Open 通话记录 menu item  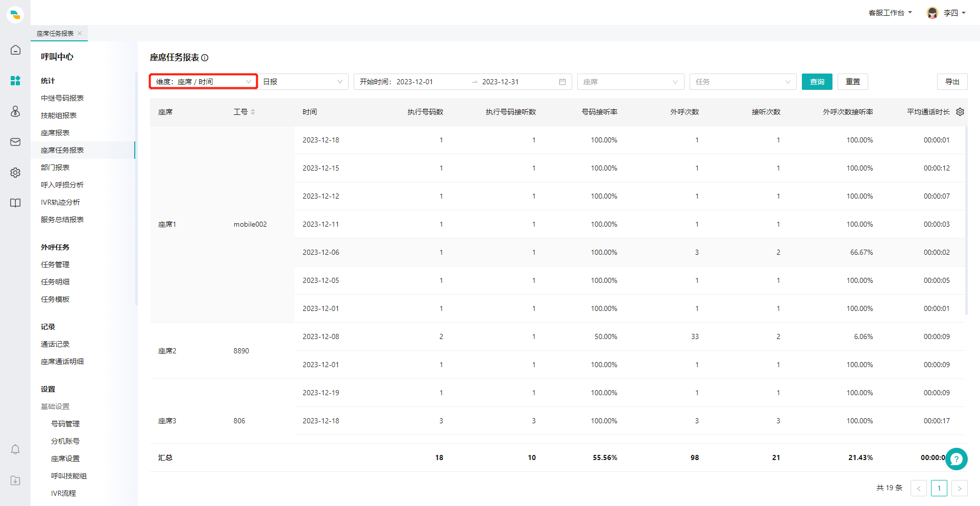(55, 344)
